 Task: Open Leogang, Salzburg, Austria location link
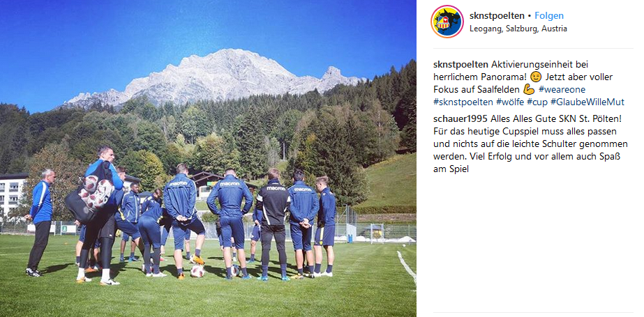coord(518,29)
